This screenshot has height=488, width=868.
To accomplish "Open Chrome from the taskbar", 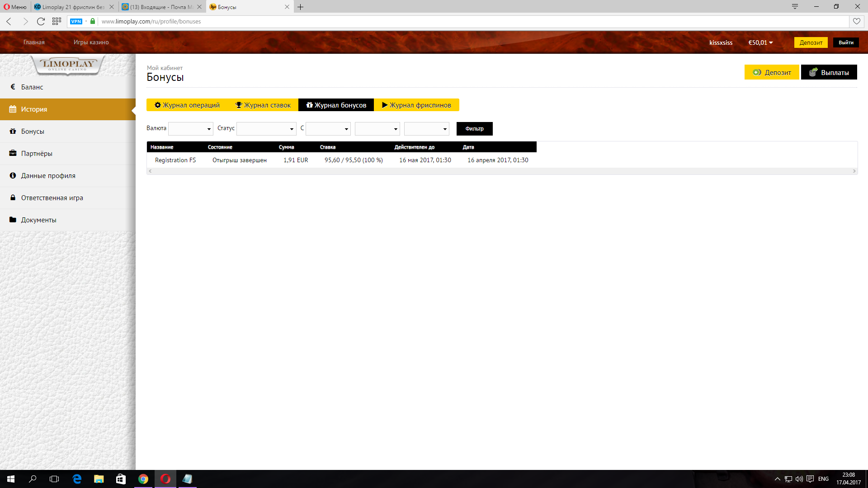I will (143, 479).
